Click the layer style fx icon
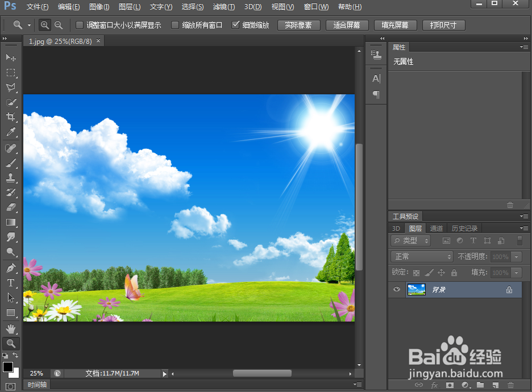532x392 pixels. (434, 385)
